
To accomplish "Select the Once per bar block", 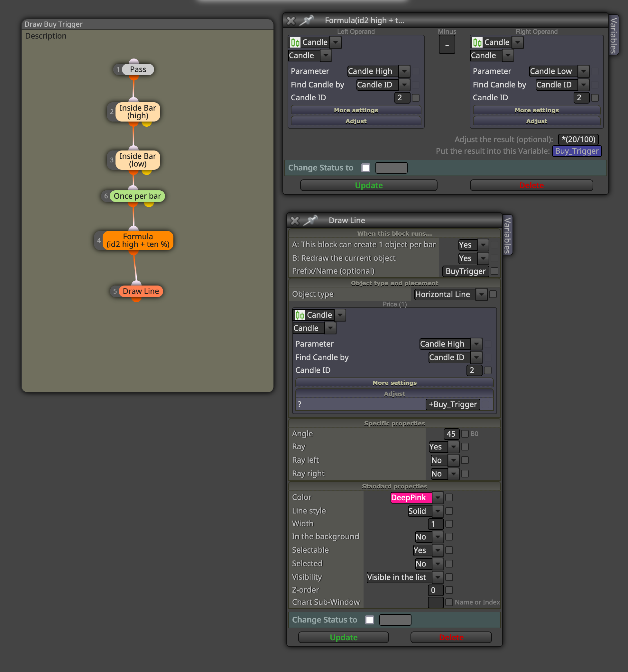I will 137,196.
